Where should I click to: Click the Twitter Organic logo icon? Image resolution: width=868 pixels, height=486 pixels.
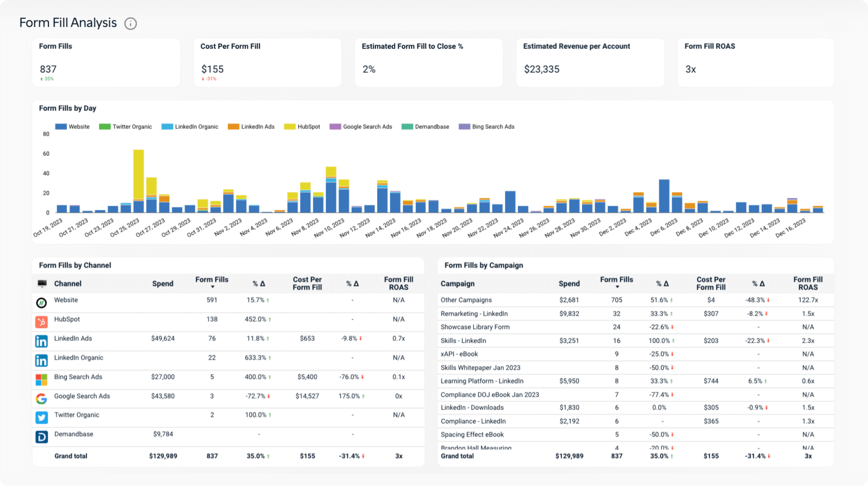(x=41, y=418)
